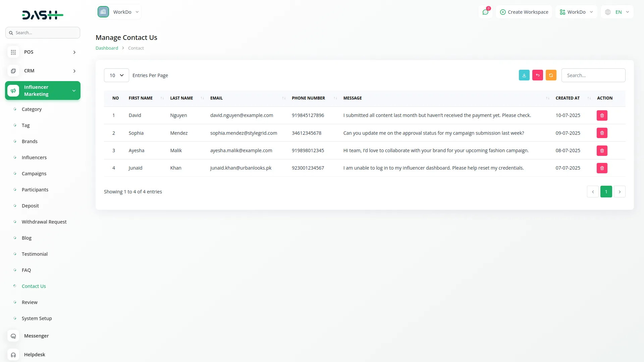The image size is (644, 362).
Task: Click the pink undo arrow icon button
Action: pos(537,75)
